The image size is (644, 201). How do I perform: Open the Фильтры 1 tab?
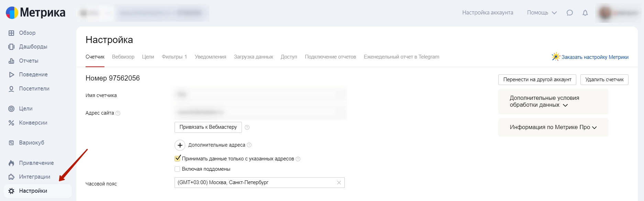[174, 57]
